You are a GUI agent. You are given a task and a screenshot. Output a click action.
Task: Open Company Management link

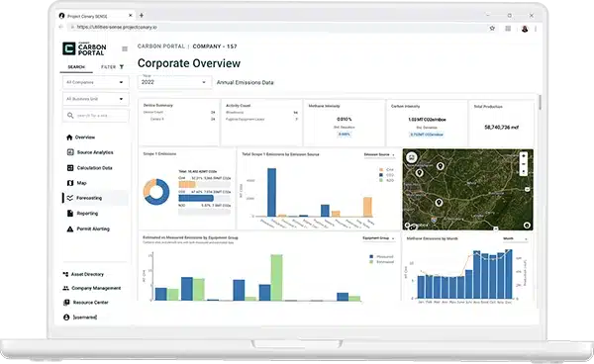96,288
